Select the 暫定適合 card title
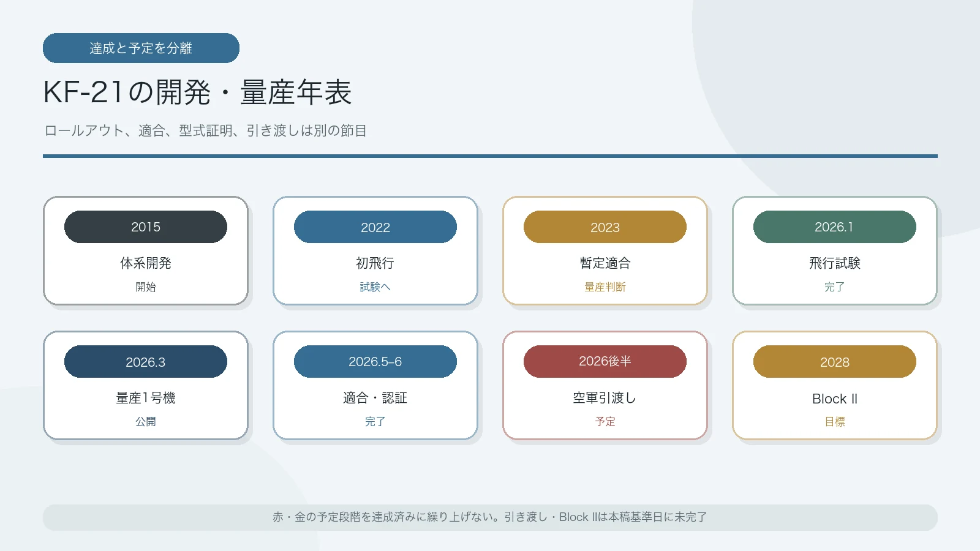The image size is (980, 551). (x=605, y=263)
